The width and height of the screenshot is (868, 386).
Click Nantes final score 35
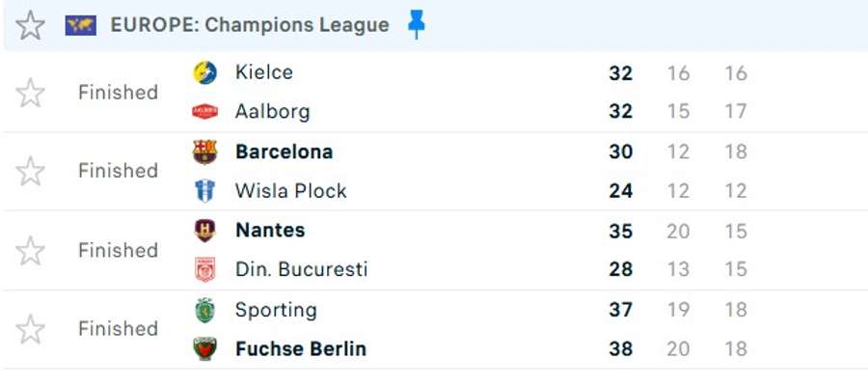point(621,231)
